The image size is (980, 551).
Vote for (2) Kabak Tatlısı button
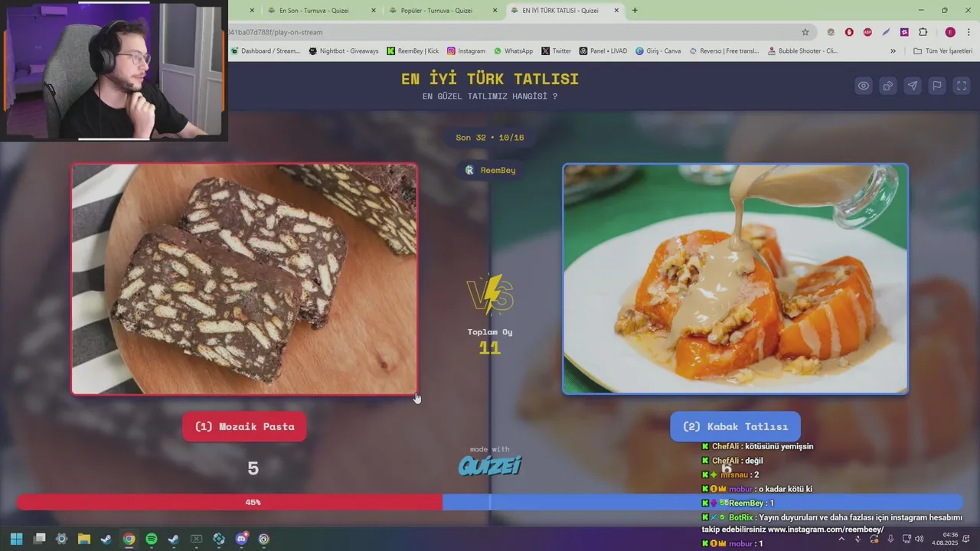(735, 426)
